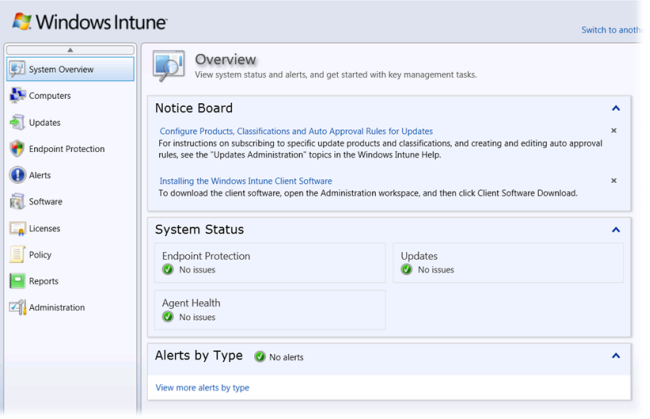This screenshot has width=650, height=419.
Task: Open Installing the Windows Intune Client Software link
Action: (x=246, y=181)
